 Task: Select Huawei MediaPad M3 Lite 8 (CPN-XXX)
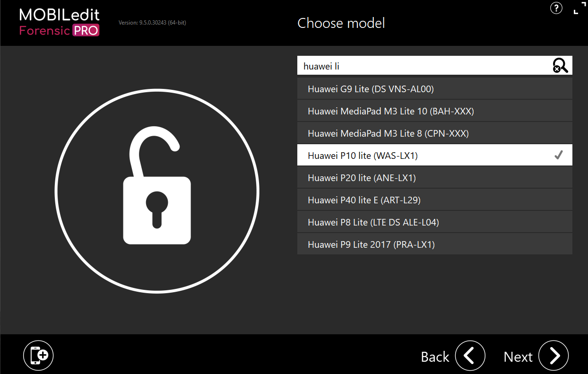[x=435, y=133]
